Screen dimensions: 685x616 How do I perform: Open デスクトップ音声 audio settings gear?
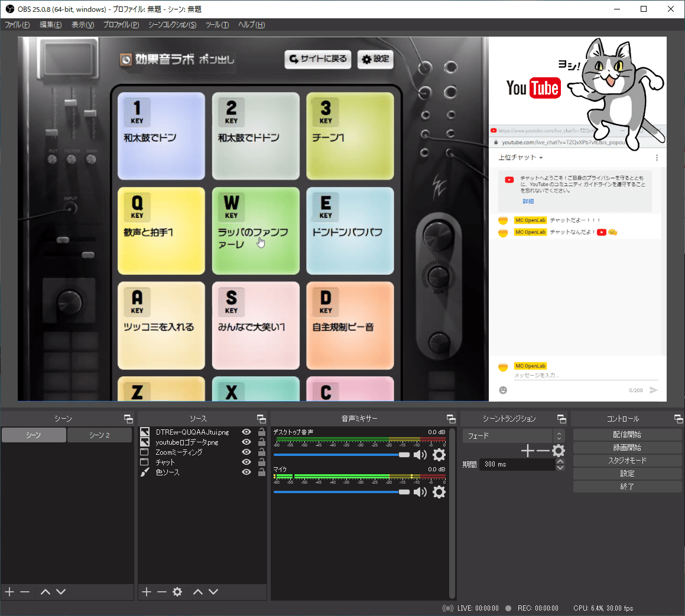(439, 455)
